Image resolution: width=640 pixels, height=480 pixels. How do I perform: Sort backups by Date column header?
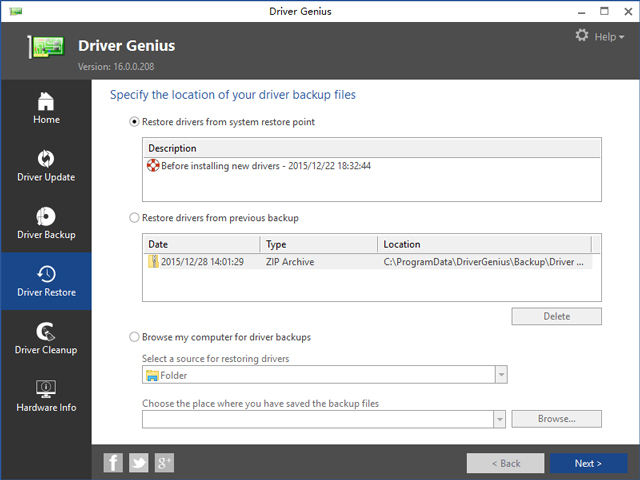[201, 244]
